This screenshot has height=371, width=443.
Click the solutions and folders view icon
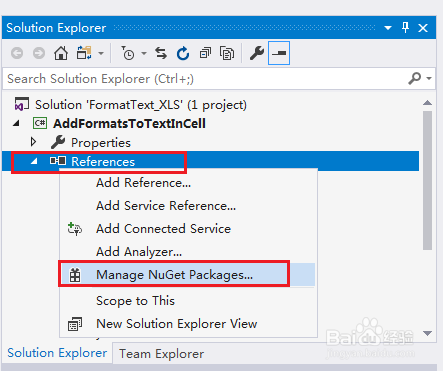click(x=84, y=53)
